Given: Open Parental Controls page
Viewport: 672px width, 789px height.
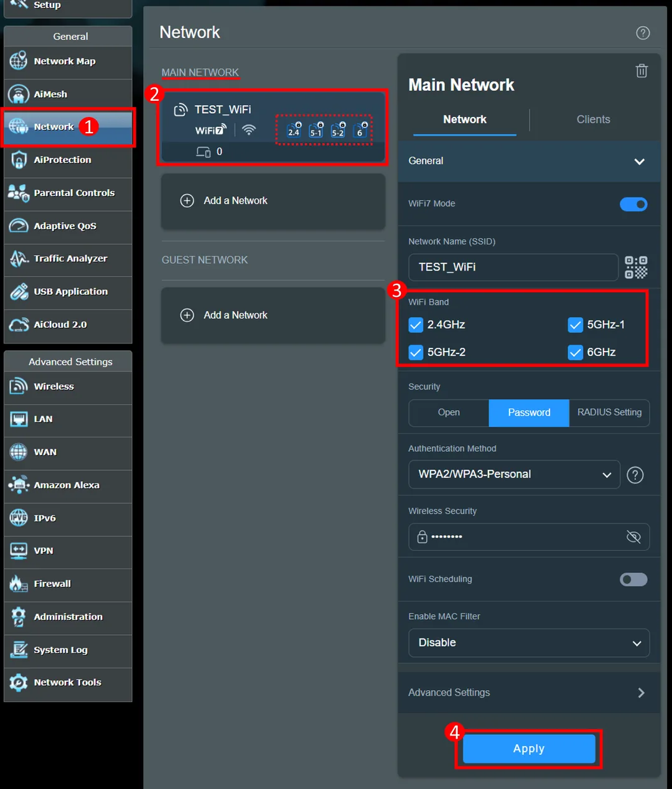Looking at the screenshot, I should pos(68,193).
